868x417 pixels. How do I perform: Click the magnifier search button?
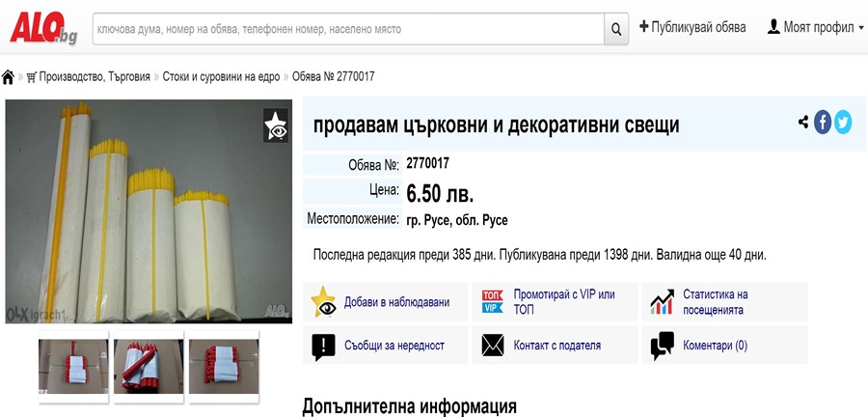coord(617,29)
